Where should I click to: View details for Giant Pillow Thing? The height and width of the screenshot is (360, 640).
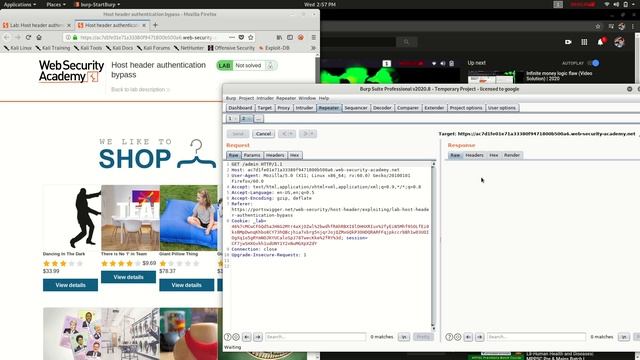(x=187, y=285)
